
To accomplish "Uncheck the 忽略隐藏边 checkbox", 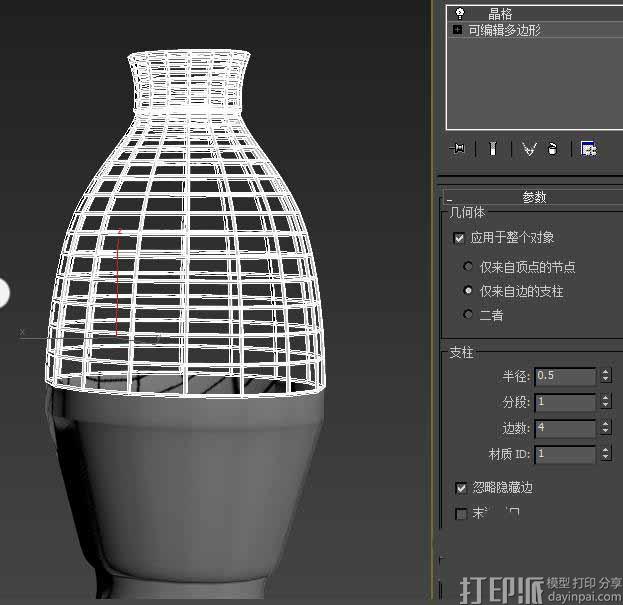I will coord(461,488).
